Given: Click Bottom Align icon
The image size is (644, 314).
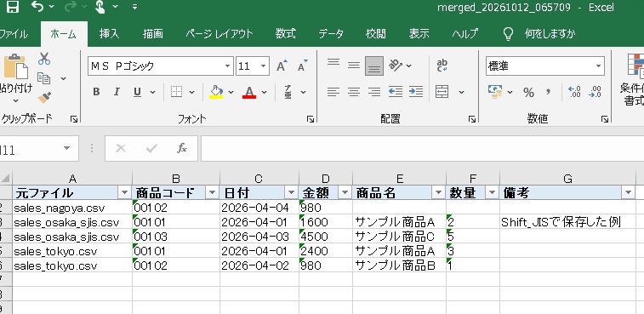Looking at the screenshot, I should 374,66.
